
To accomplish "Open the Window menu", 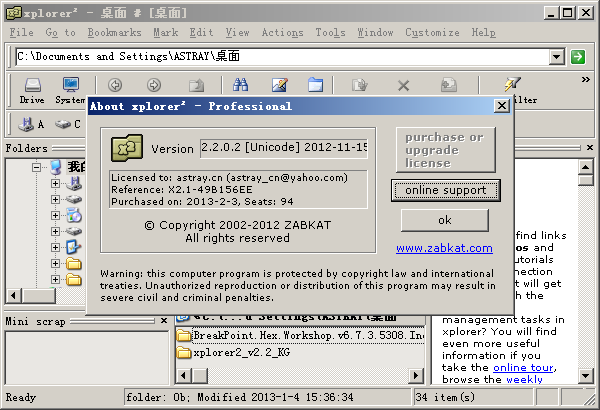I will pos(375,33).
